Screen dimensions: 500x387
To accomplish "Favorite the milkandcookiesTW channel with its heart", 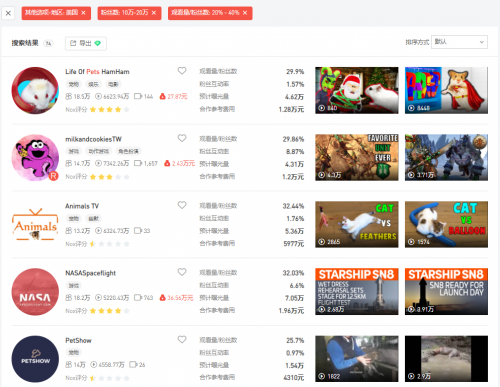I will [x=182, y=138].
